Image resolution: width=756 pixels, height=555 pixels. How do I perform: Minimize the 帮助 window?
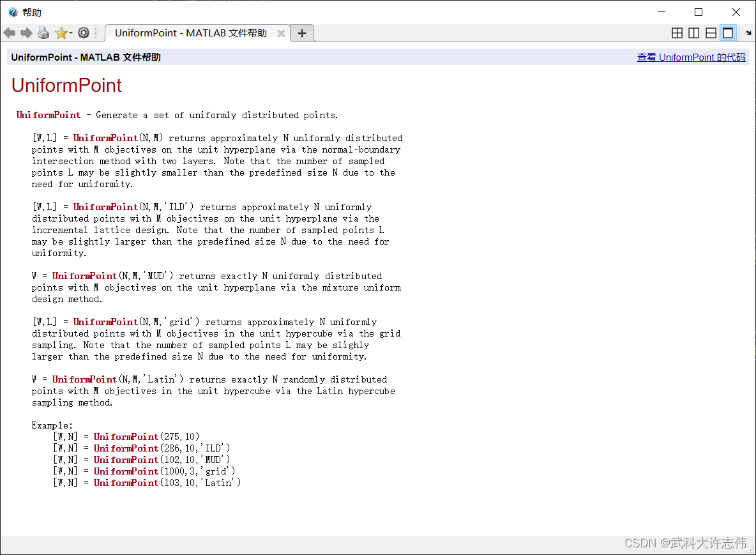[661, 12]
